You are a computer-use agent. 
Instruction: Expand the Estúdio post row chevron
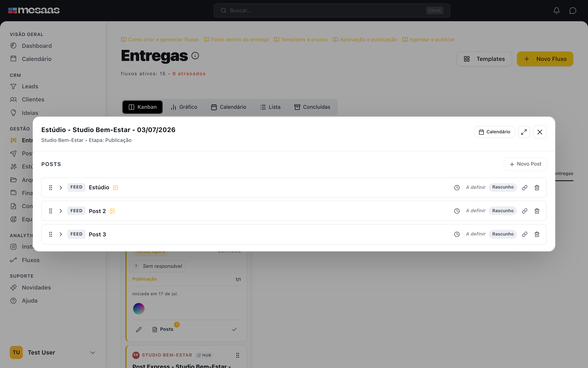coord(61,187)
